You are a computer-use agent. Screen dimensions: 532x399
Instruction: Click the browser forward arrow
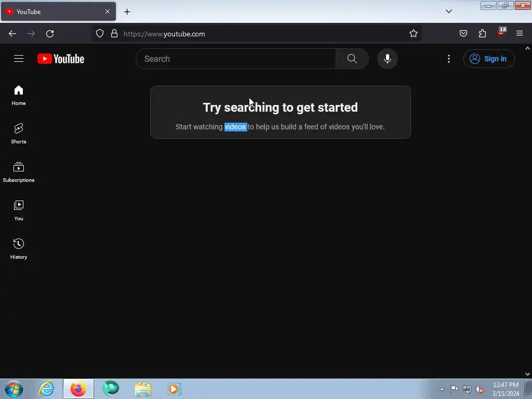point(31,34)
